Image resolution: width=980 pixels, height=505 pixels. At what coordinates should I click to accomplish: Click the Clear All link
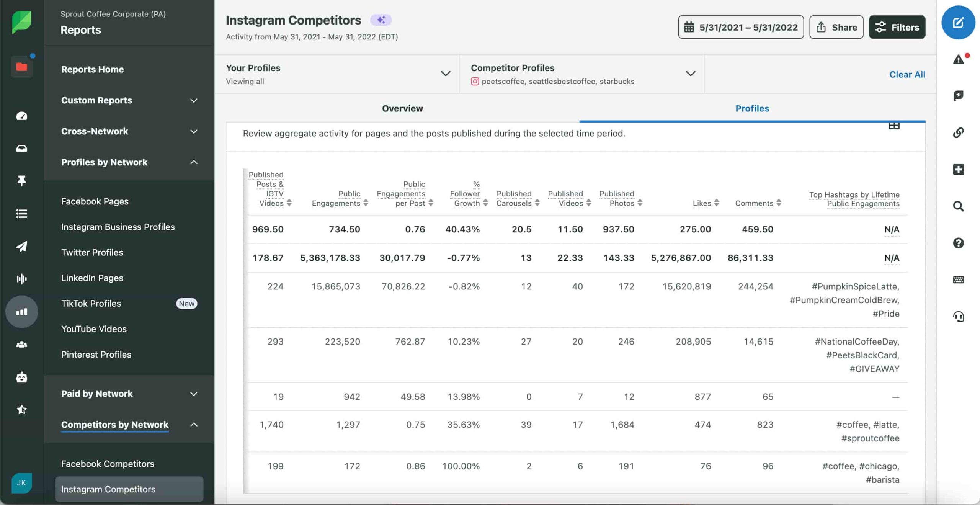(x=907, y=74)
